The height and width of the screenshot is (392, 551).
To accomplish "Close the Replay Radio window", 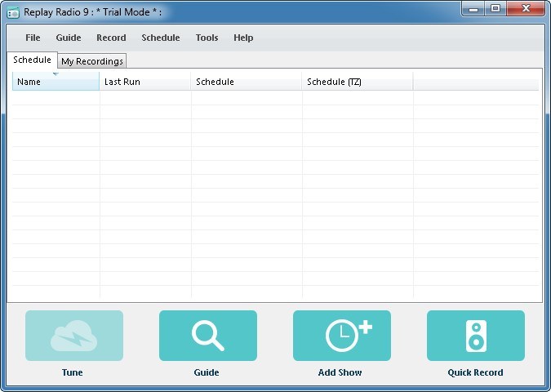I will pos(525,8).
